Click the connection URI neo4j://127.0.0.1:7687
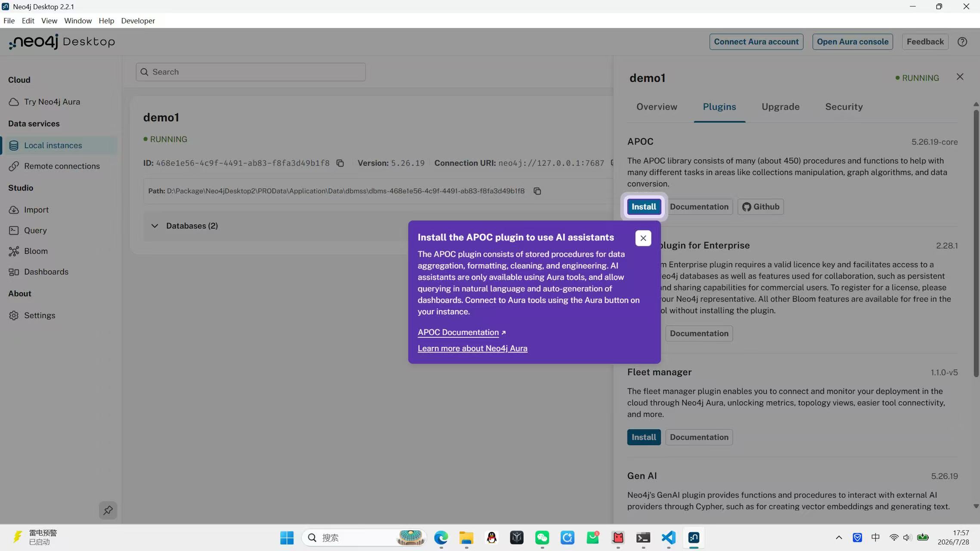 pos(551,163)
